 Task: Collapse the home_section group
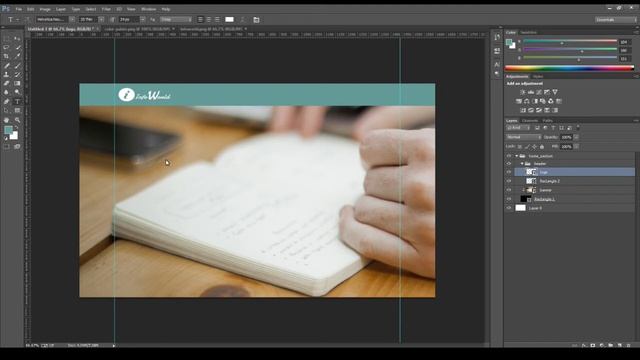point(517,156)
